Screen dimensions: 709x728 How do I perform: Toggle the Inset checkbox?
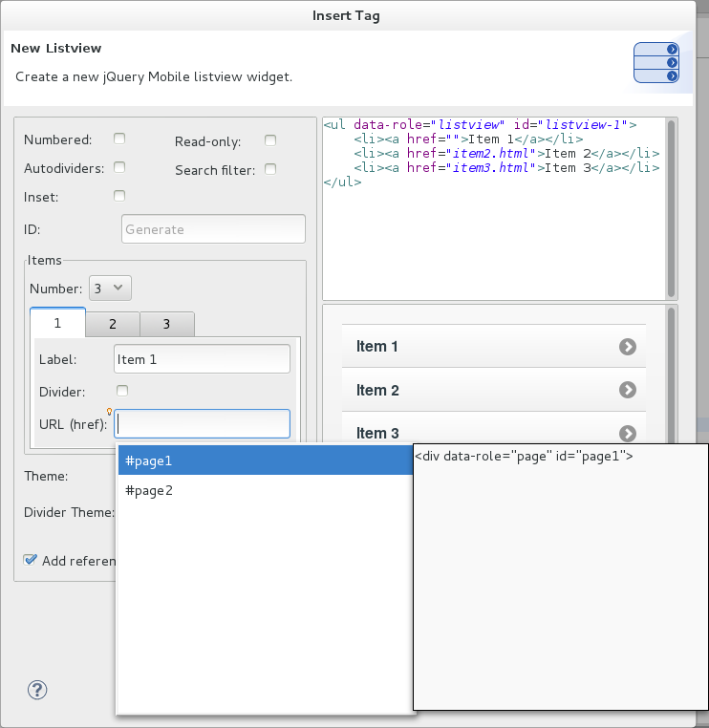119,196
